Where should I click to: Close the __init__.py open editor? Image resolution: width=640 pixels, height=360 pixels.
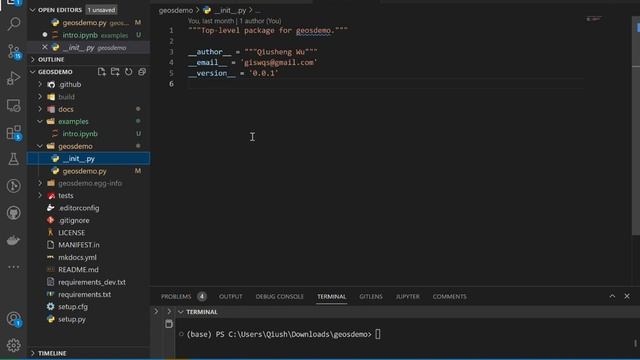[x=45, y=47]
